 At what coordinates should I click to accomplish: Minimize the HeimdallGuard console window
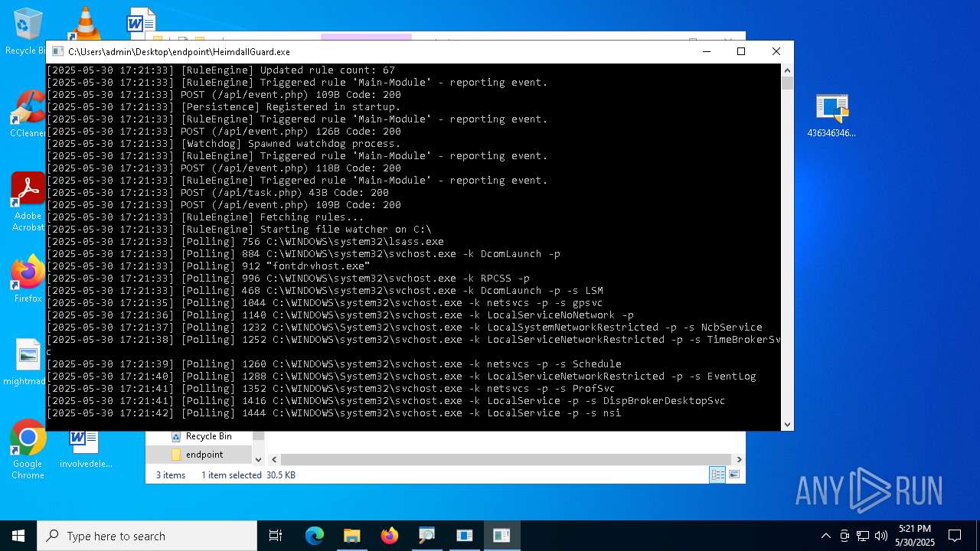[x=706, y=51]
